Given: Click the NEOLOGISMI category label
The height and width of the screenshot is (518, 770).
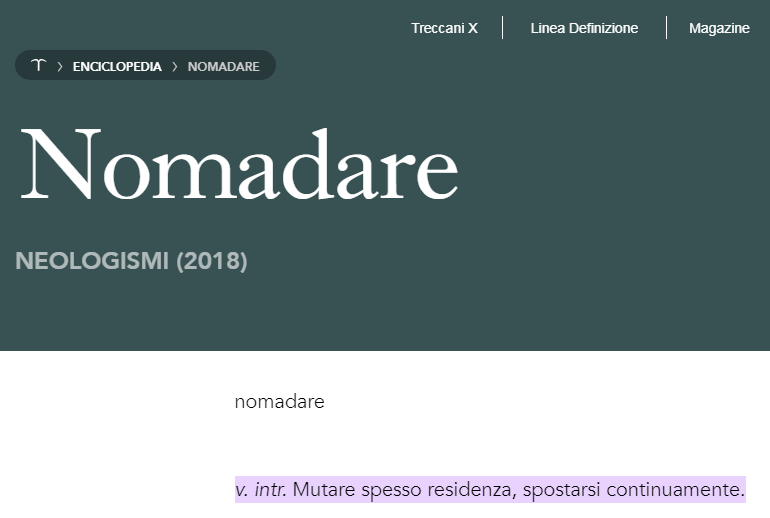Looking at the screenshot, I should pyautogui.click(x=92, y=260).
